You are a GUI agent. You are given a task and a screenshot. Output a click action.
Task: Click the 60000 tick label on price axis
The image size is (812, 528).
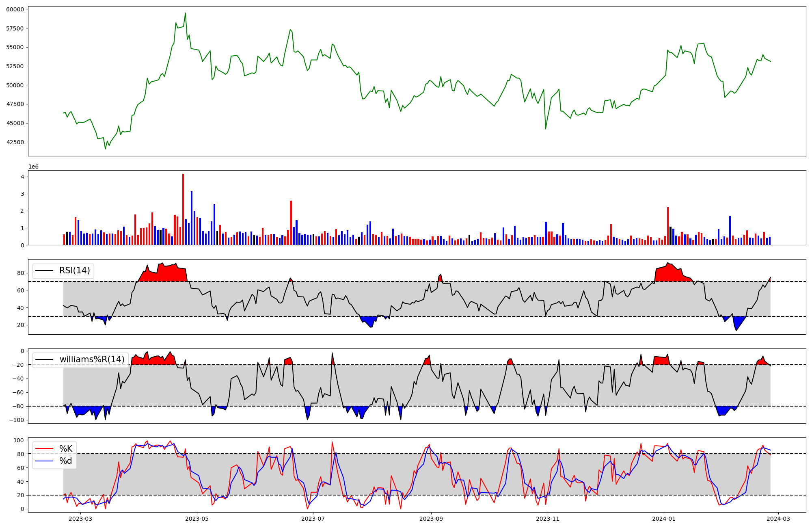click(15, 9)
